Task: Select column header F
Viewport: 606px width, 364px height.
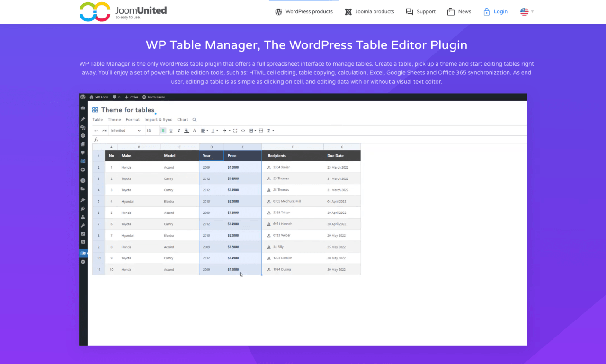Action: point(293,147)
